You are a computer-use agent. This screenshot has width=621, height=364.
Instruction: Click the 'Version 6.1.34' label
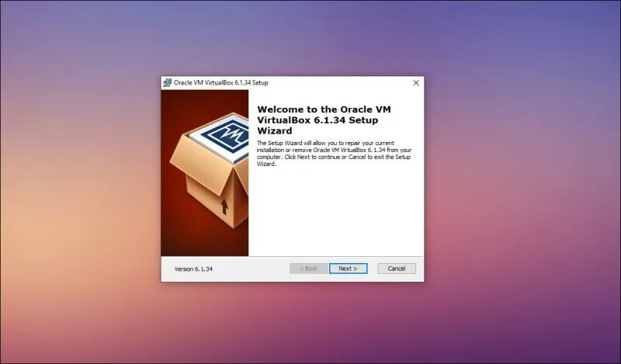pyautogui.click(x=193, y=269)
